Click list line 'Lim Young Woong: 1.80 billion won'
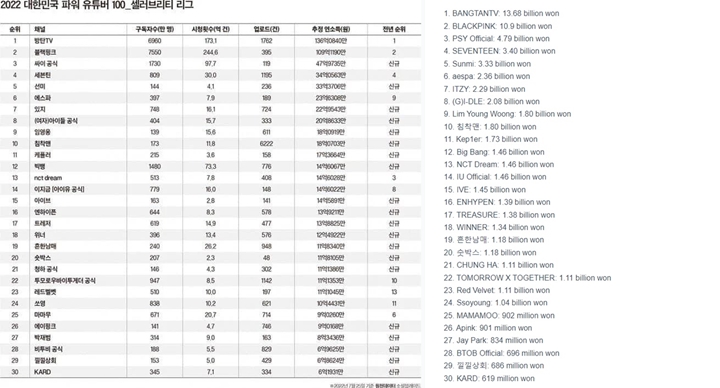 point(507,114)
